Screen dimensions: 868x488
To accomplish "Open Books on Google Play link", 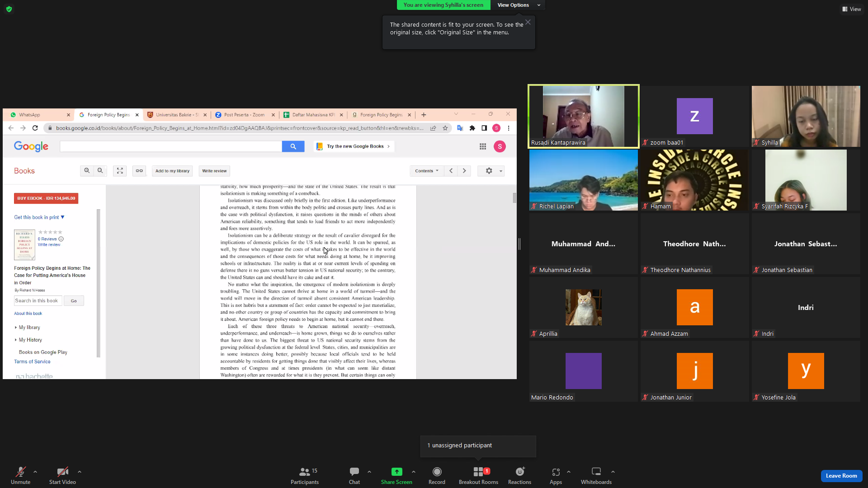I will click(43, 352).
